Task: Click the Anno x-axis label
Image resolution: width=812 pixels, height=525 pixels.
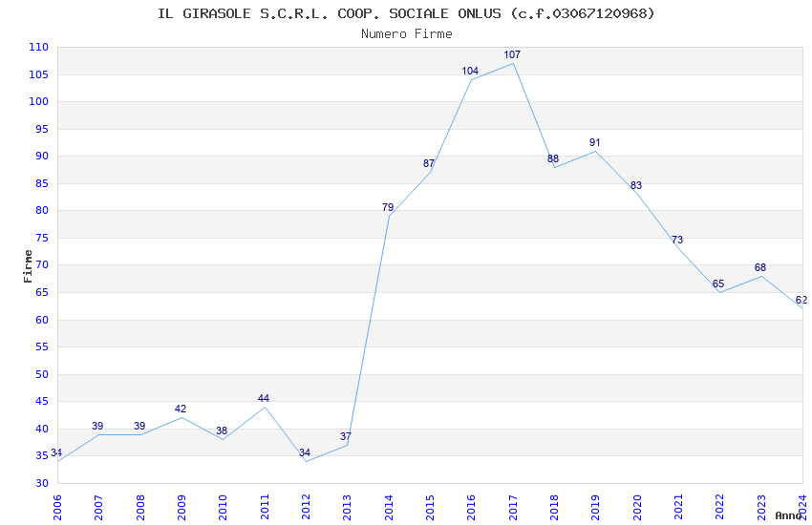Action: 787,515
